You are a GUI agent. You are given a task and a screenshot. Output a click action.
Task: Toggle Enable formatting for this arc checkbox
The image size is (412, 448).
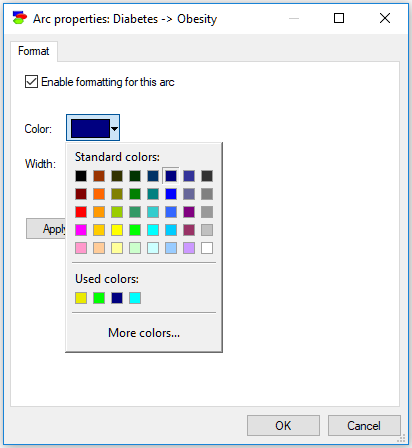[31, 82]
